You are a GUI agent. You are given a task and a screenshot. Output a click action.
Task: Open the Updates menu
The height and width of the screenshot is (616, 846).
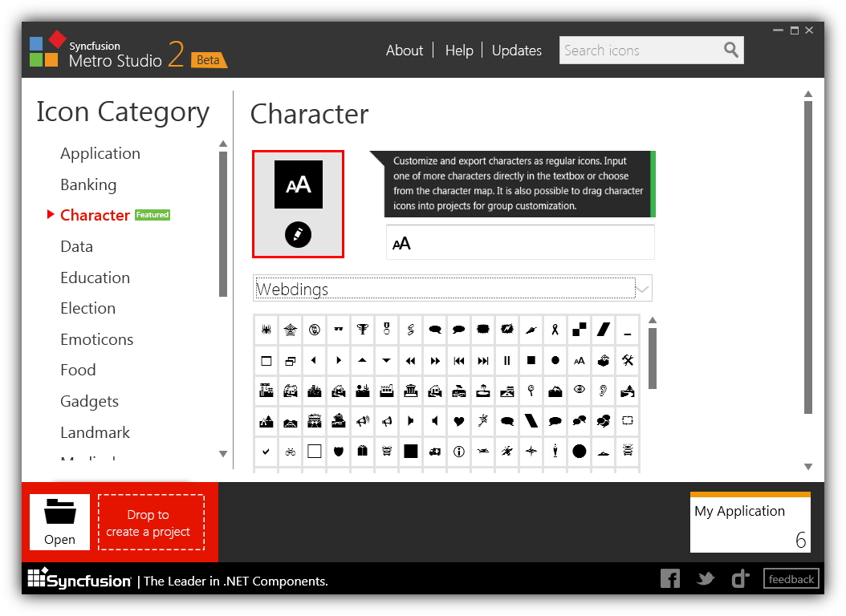point(516,51)
